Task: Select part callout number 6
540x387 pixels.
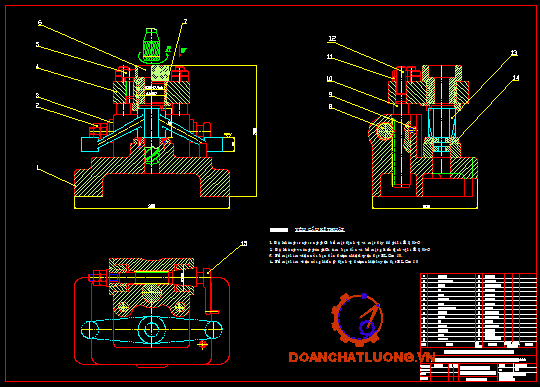Action: (x=40, y=22)
